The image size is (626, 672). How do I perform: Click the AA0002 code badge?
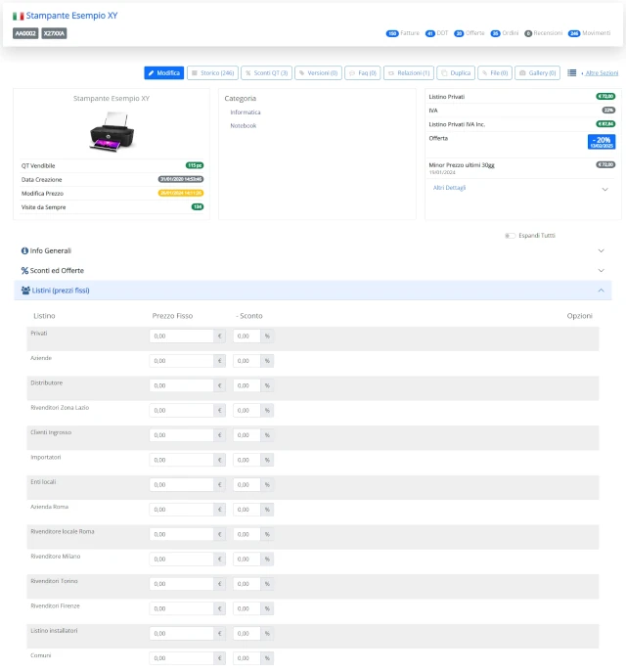coord(25,33)
